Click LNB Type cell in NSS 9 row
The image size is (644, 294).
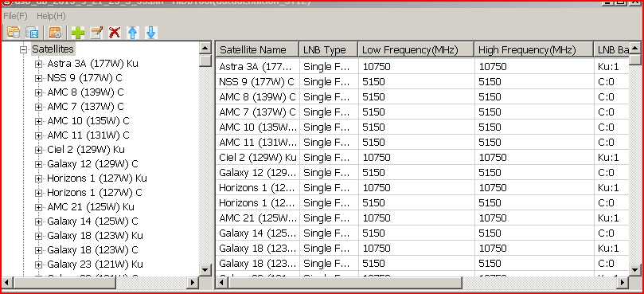[329, 82]
